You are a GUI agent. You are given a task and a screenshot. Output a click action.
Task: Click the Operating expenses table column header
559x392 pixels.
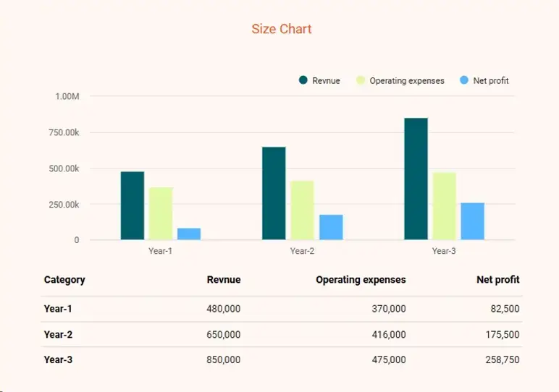361,280
